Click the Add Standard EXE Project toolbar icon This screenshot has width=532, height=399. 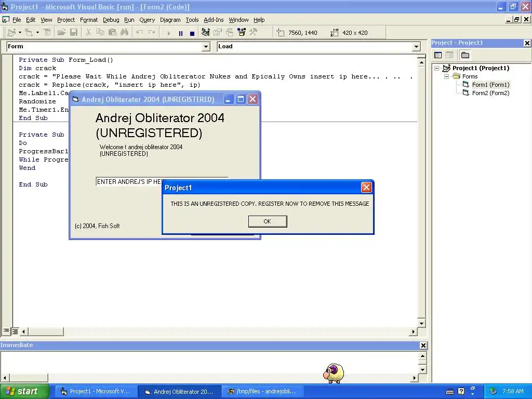point(11,33)
